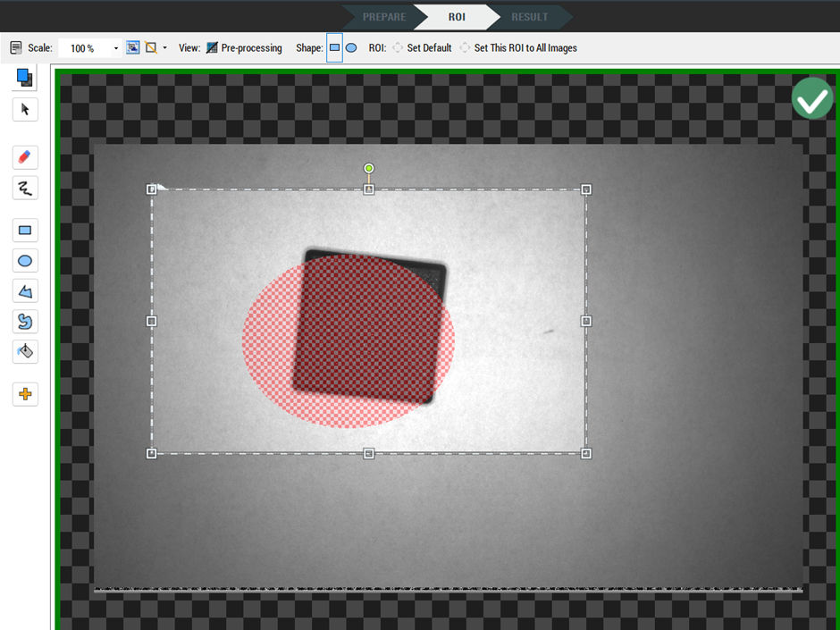Select the eraser tool
The width and height of the screenshot is (840, 630).
pos(25,157)
